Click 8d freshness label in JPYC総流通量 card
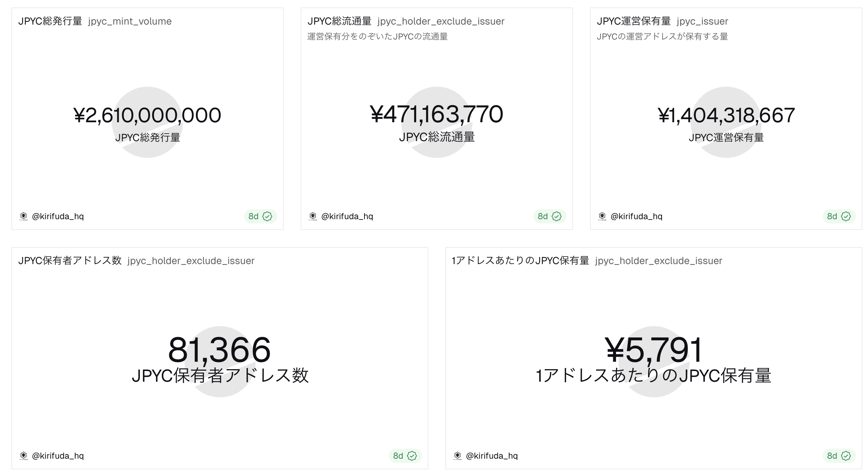This screenshot has height=474, width=868. point(543,216)
